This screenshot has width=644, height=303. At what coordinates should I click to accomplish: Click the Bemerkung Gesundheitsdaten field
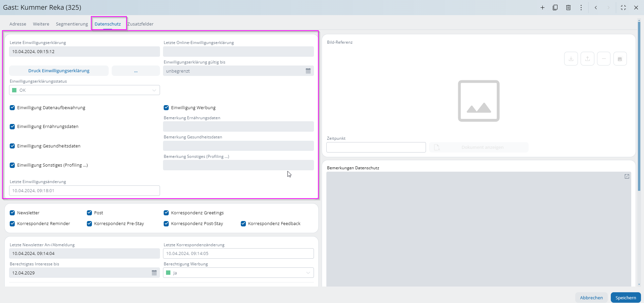[238, 146]
